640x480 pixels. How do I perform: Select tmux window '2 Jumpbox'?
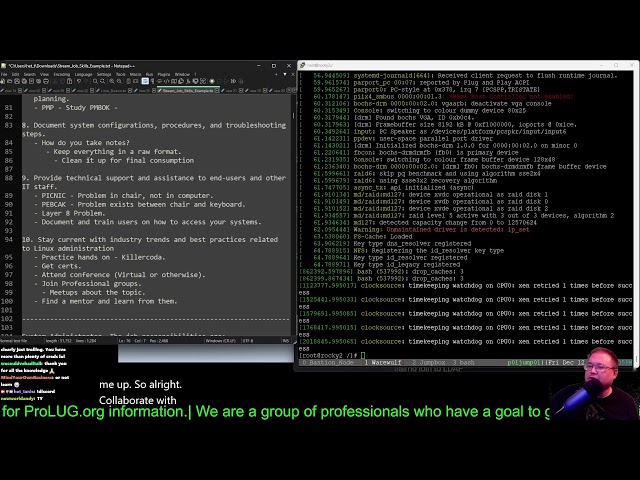coord(429,362)
